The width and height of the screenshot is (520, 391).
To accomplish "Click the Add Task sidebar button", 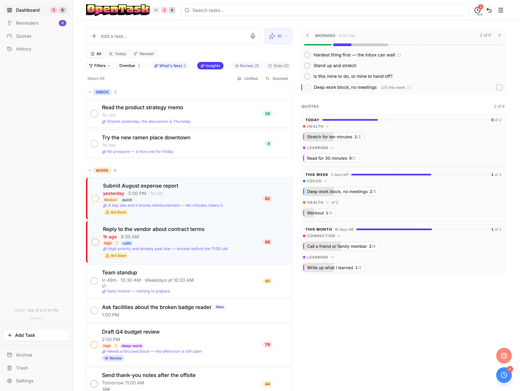I will coord(37,335).
